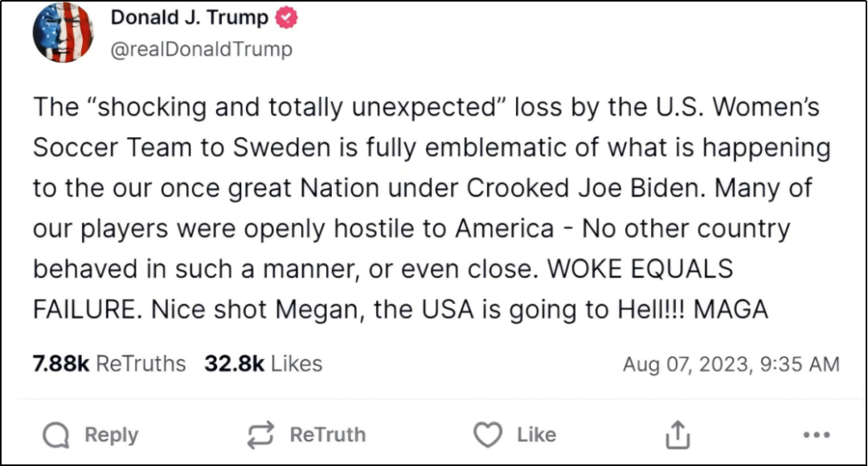868x466 pixels.
Task: Click the red verified badge
Action: pos(287,18)
